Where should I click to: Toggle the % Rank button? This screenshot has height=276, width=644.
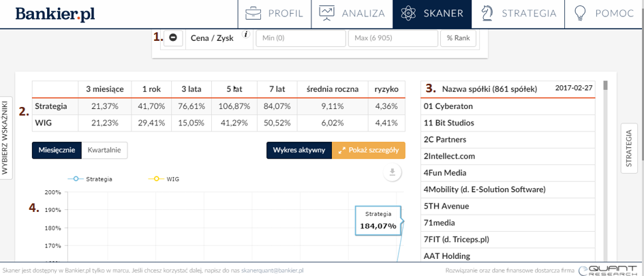(x=459, y=38)
